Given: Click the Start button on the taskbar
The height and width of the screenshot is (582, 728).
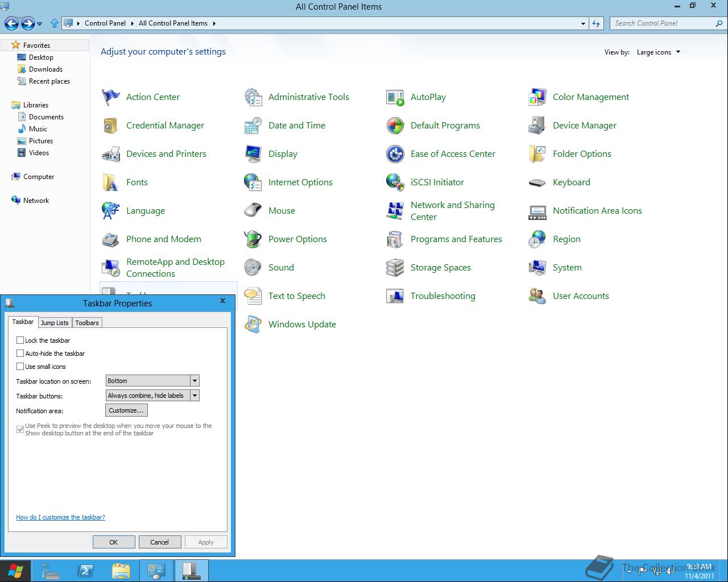Looking at the screenshot, I should click(15, 571).
